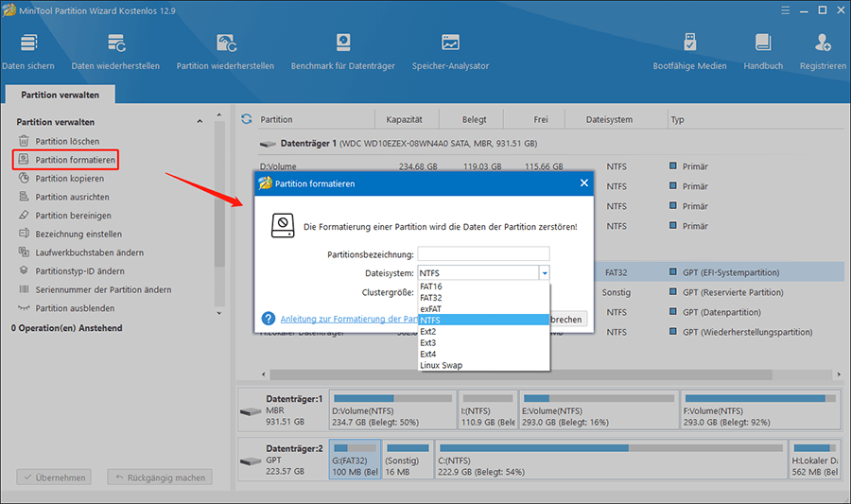851x504 pixels.
Task: Choose Partition ausblenden in sidebar
Action: click(x=75, y=307)
